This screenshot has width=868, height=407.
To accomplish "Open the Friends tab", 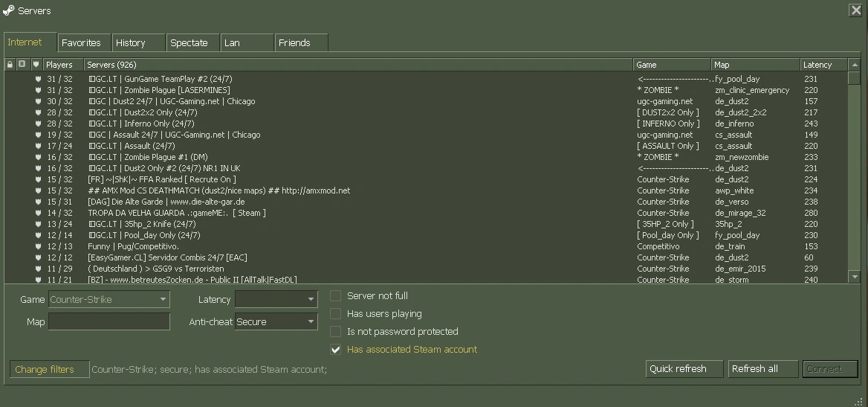I will pyautogui.click(x=301, y=42).
